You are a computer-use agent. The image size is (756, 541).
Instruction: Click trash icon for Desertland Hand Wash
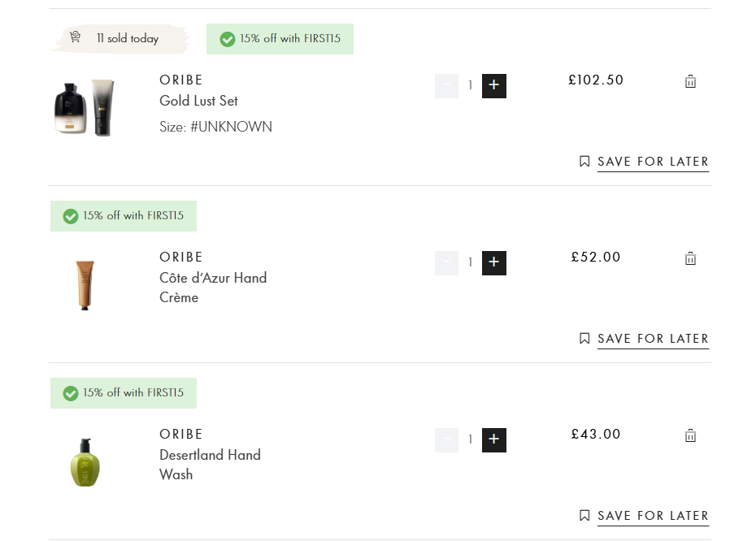[x=690, y=435]
